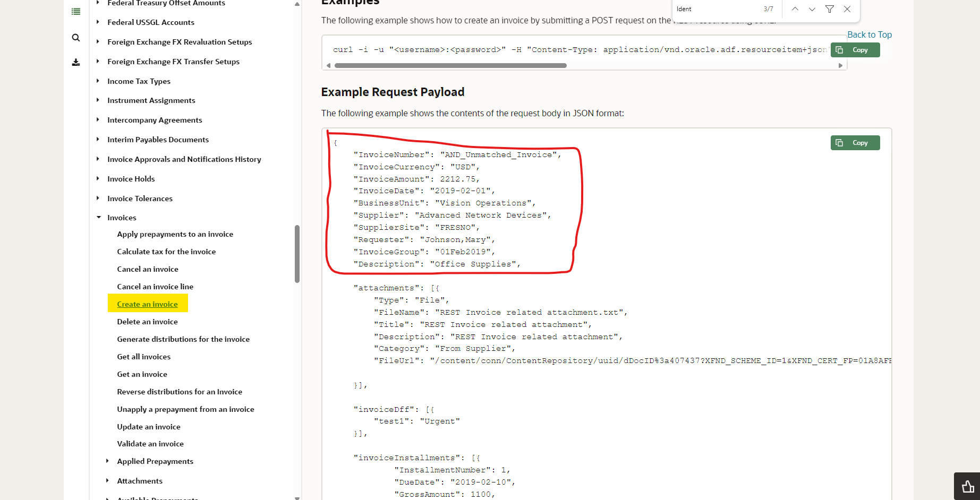Open Apply prepayments to an invoice
Image resolution: width=980 pixels, height=500 pixels.
(175, 234)
